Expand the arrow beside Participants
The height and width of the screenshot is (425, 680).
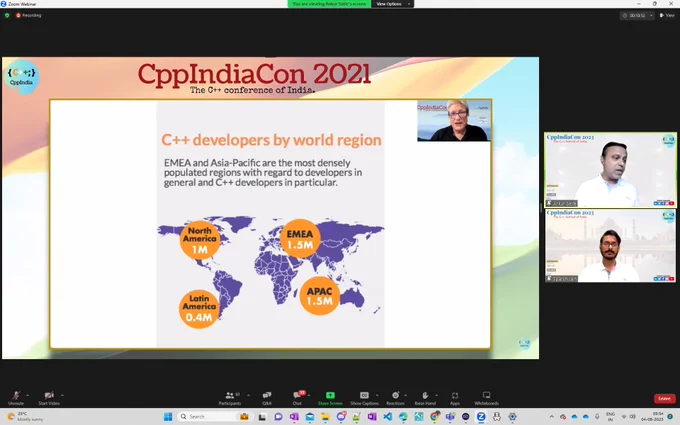coord(248,395)
